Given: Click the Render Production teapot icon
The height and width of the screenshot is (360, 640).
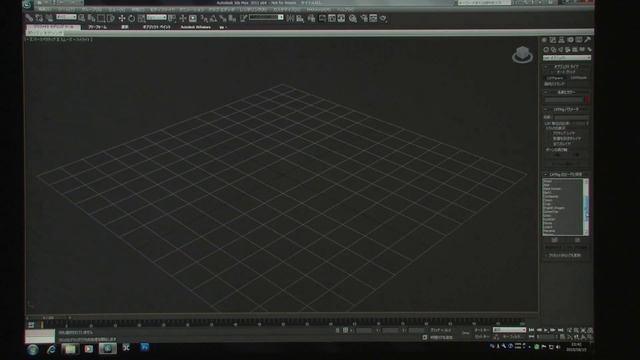Looking at the screenshot, I should coord(383,18).
